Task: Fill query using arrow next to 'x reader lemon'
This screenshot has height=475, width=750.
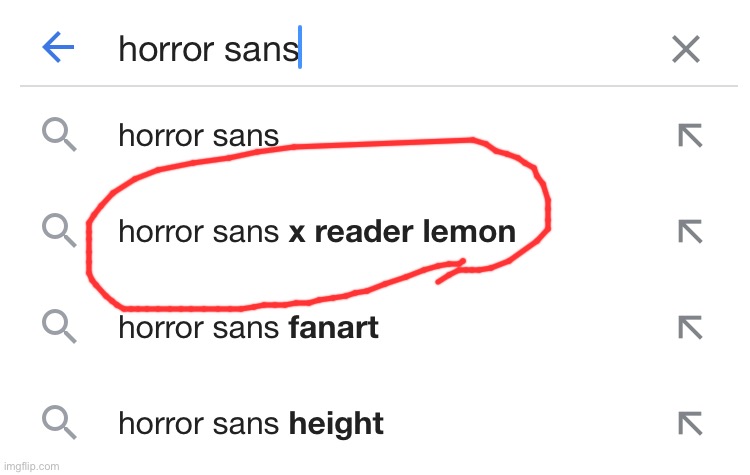Action: [690, 232]
